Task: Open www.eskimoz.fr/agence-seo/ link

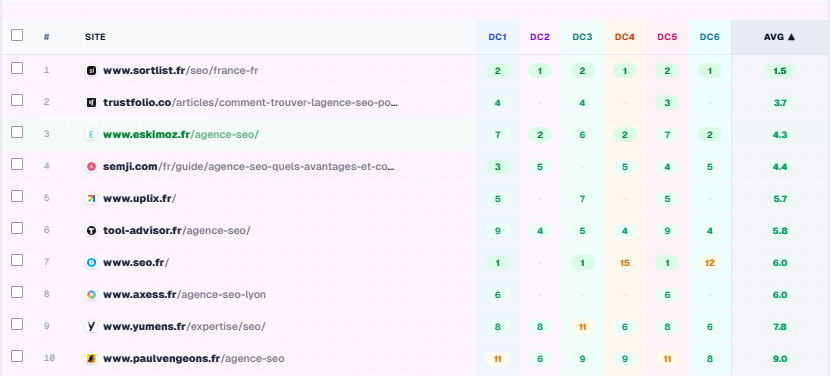Action: (x=181, y=135)
